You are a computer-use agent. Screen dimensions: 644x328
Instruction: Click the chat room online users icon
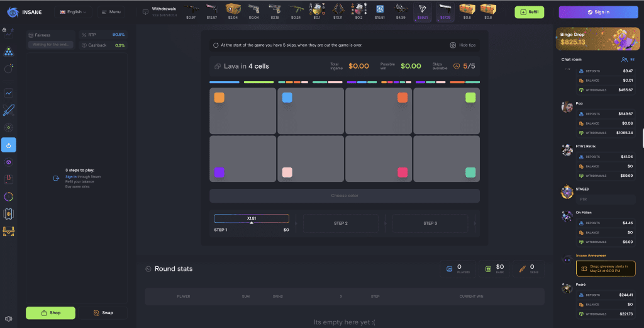point(625,59)
